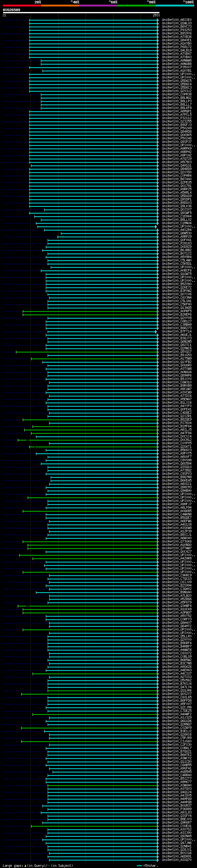Select the UniRef100_B2HEP6 label
Viewport: 197px width, 868px height.
coord(177,314)
